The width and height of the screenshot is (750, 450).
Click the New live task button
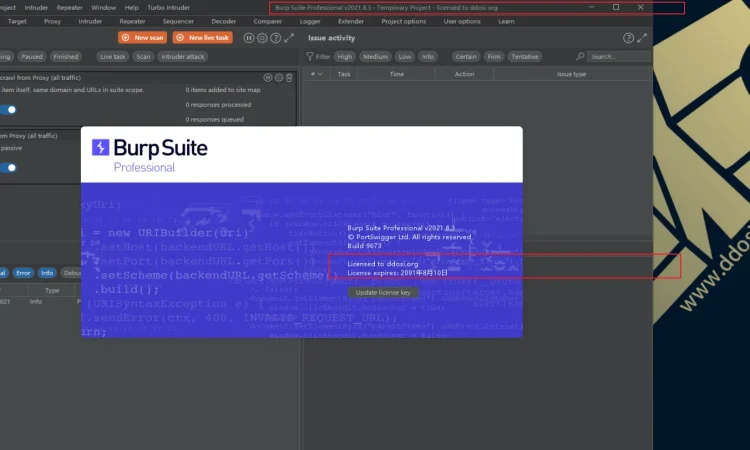pos(203,38)
